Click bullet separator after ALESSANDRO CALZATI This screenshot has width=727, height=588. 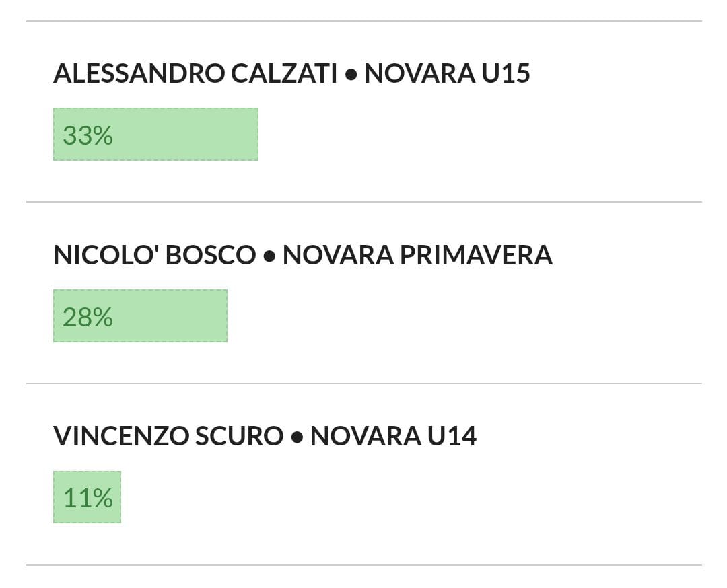pos(351,74)
